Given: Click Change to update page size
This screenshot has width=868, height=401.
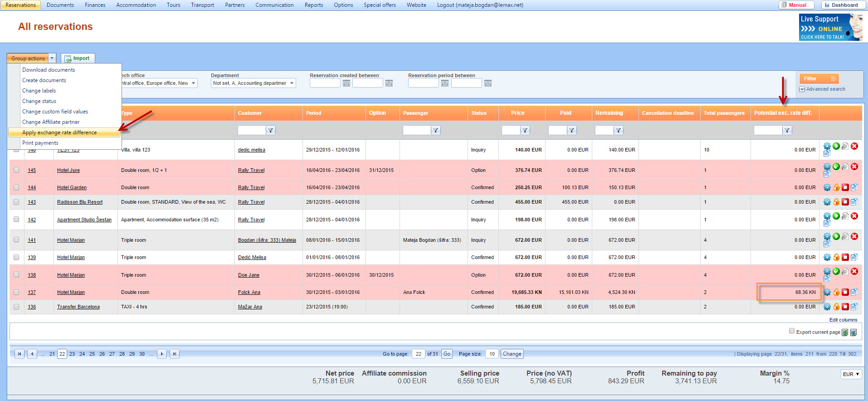Looking at the screenshot, I should pyautogui.click(x=512, y=354).
